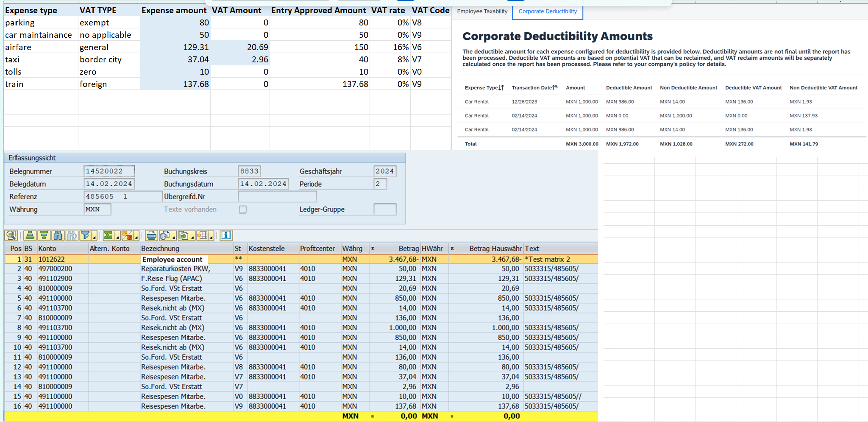Click the border city VAT type cell
The height and width of the screenshot is (422, 868).
109,59
